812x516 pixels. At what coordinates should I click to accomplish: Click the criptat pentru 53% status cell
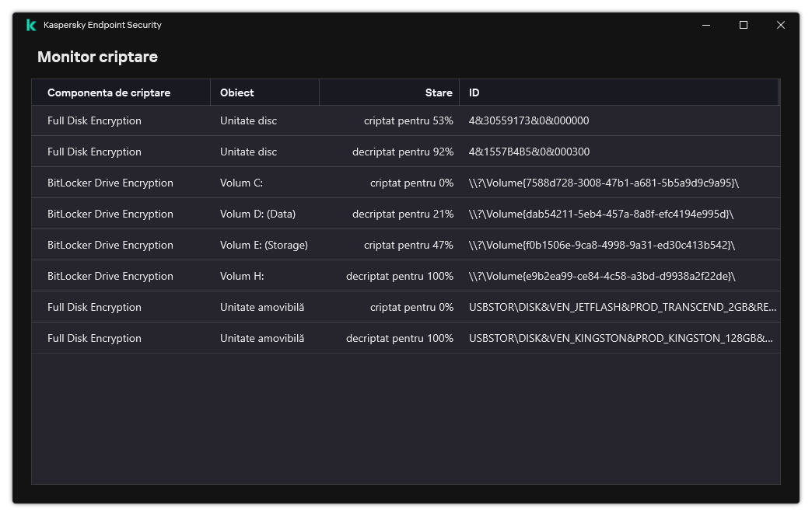click(408, 120)
